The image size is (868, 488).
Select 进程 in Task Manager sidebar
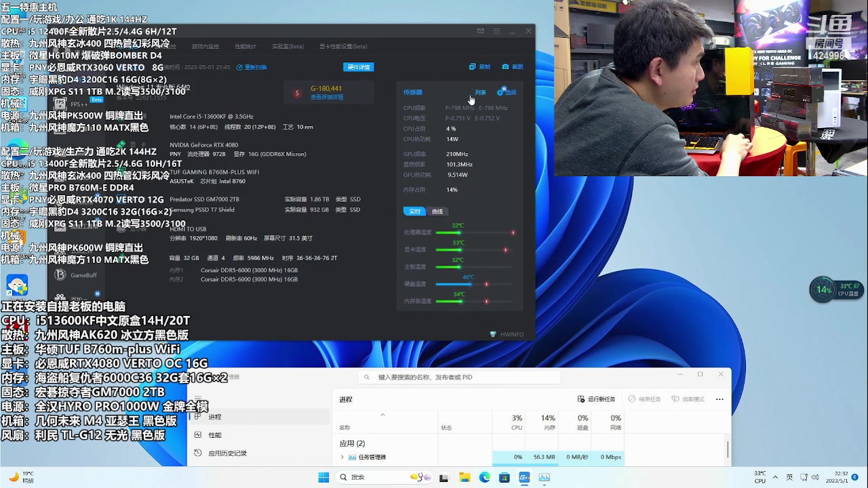click(x=260, y=417)
